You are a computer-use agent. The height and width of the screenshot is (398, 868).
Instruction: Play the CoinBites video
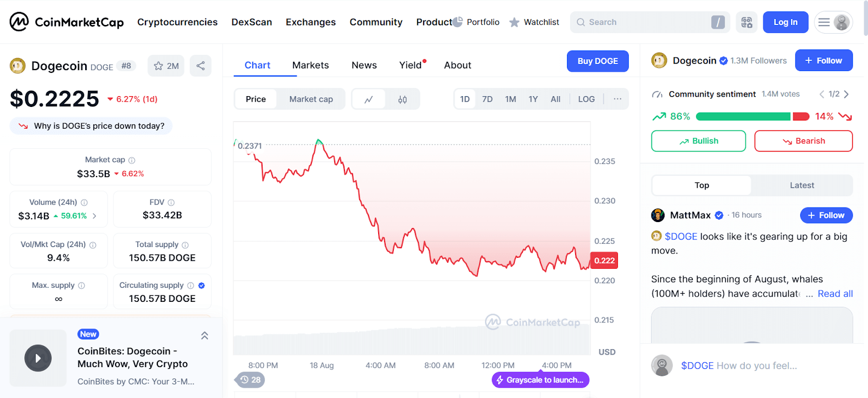tap(38, 358)
